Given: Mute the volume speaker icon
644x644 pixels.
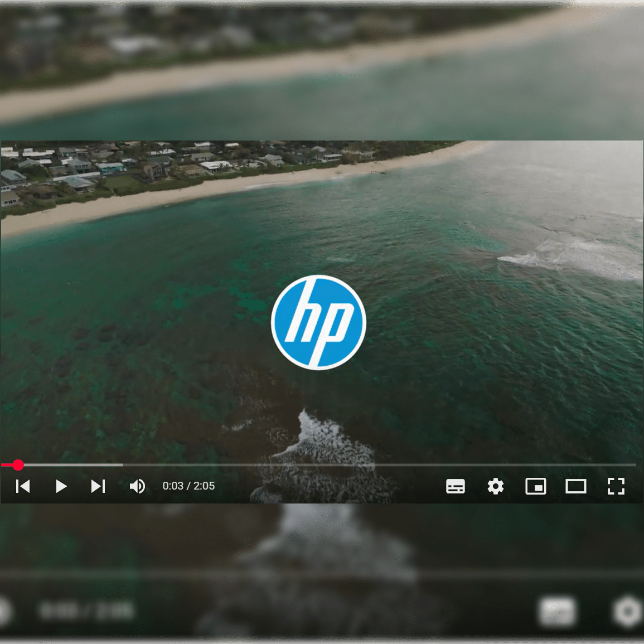Looking at the screenshot, I should tap(137, 486).
